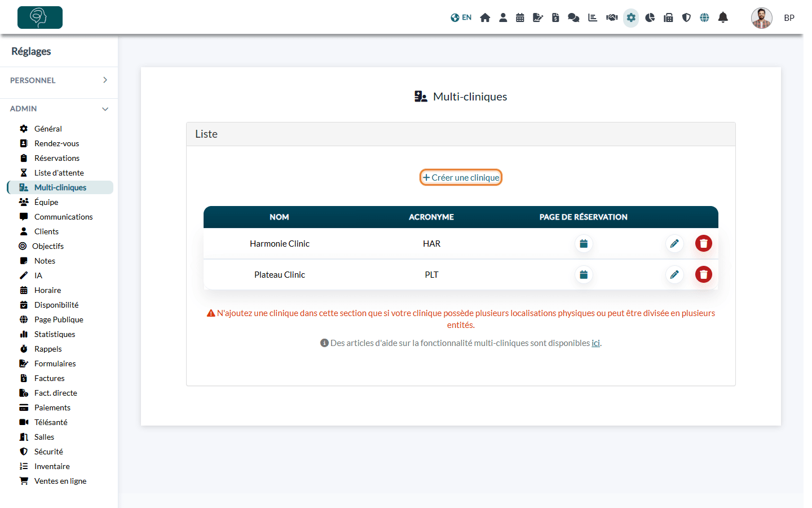Open the help articles 'ici' link

click(595, 343)
